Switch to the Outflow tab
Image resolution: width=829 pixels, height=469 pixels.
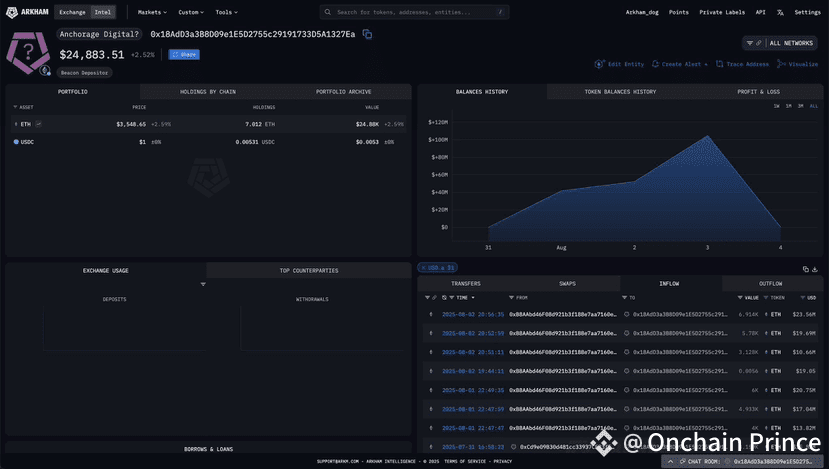pyautogui.click(x=770, y=284)
